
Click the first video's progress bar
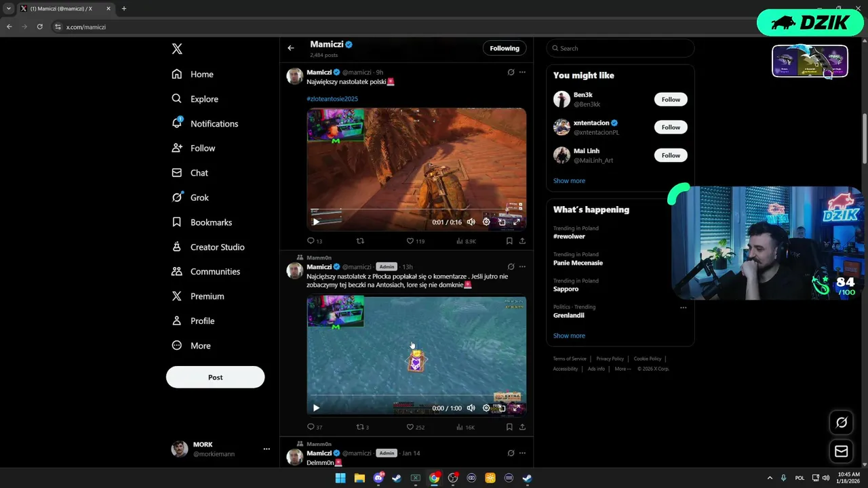pyautogui.click(x=416, y=210)
